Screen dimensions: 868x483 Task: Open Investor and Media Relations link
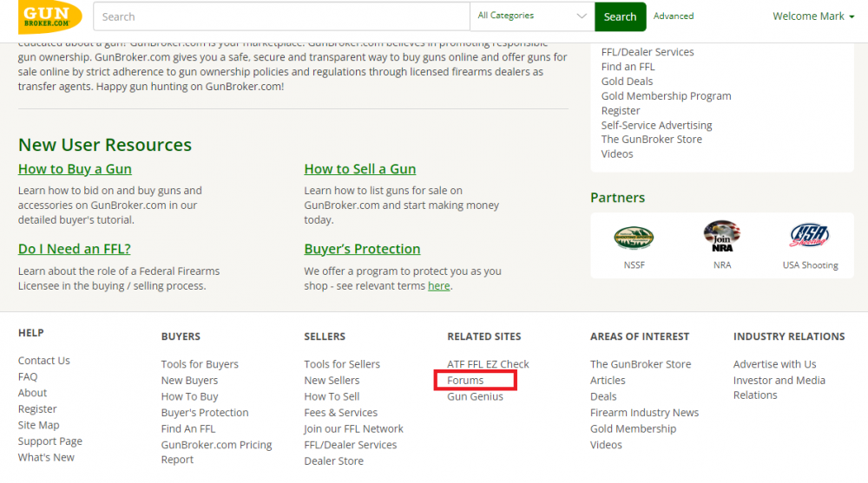[779, 388]
